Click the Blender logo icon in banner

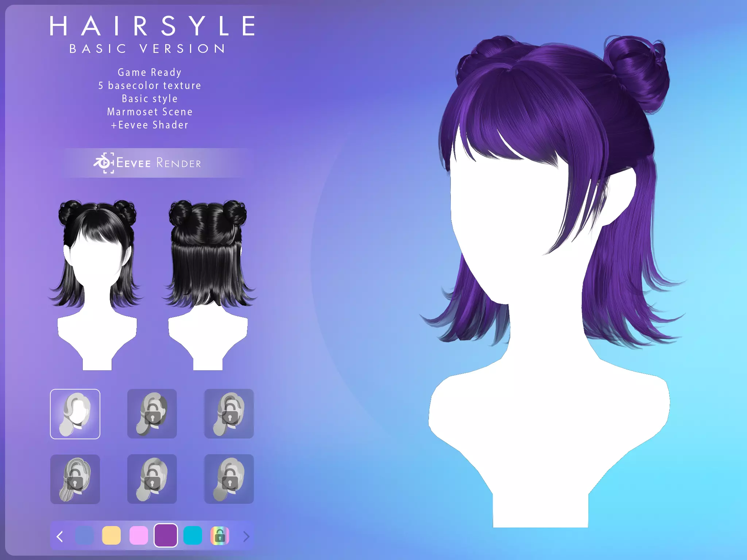104,163
